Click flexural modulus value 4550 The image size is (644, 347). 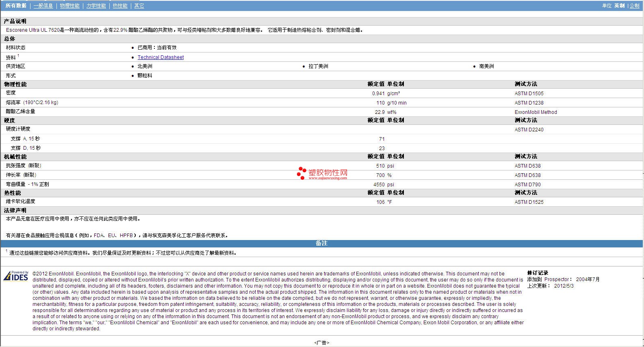tap(379, 185)
